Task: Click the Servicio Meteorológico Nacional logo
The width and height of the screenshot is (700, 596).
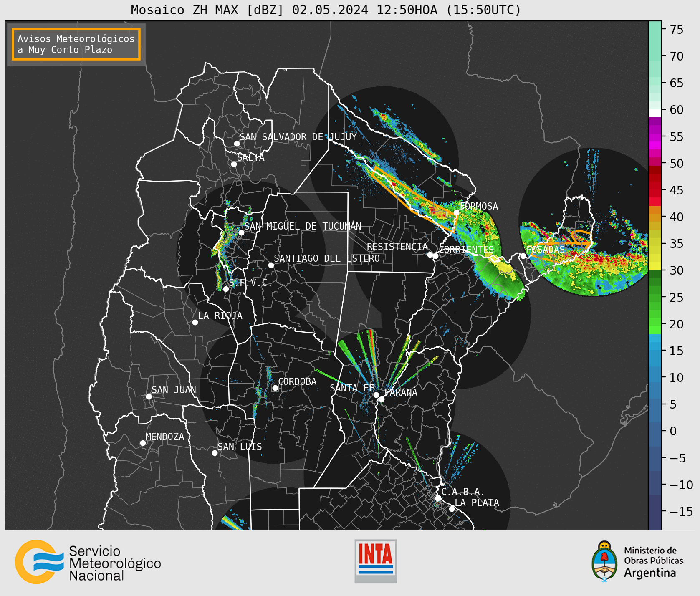Action: [x=88, y=562]
